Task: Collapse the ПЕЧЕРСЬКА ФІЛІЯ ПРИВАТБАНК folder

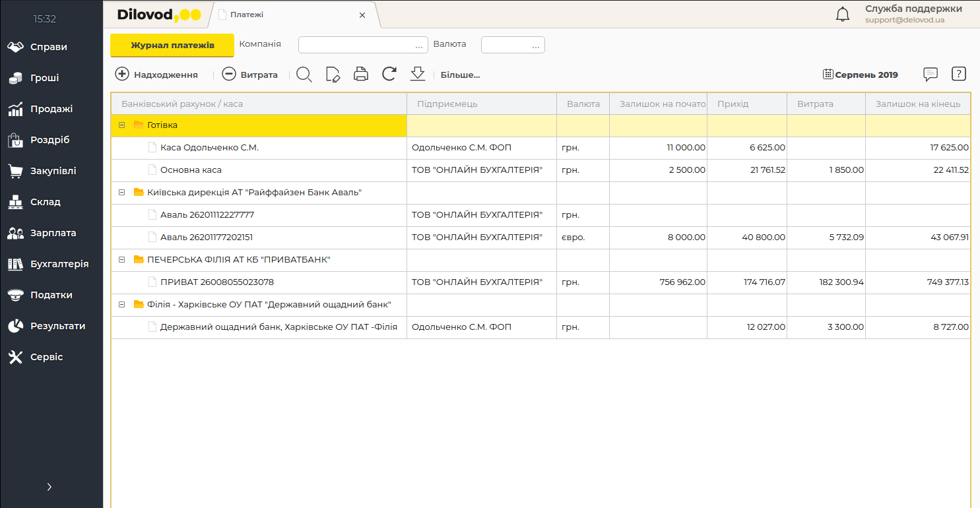Action: 121,259
